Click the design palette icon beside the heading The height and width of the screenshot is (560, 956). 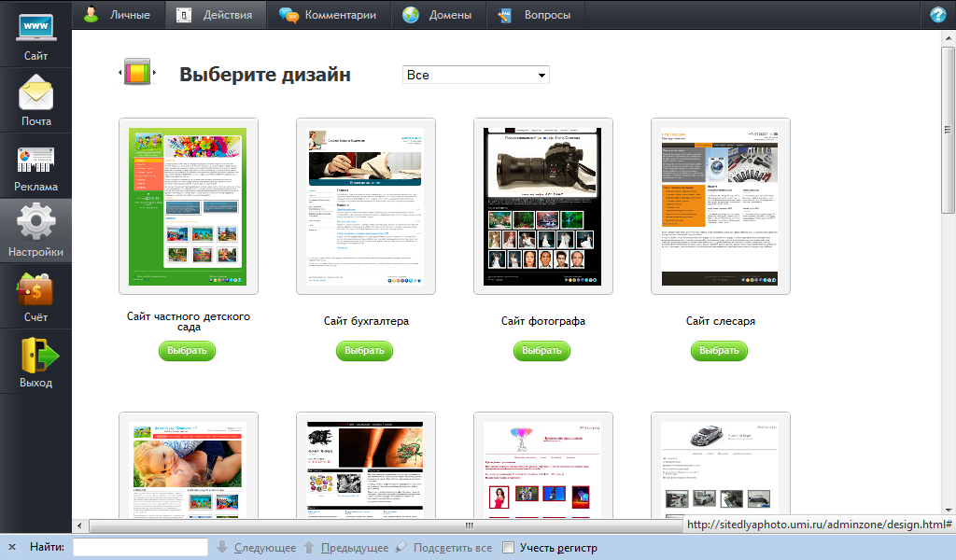(137, 73)
